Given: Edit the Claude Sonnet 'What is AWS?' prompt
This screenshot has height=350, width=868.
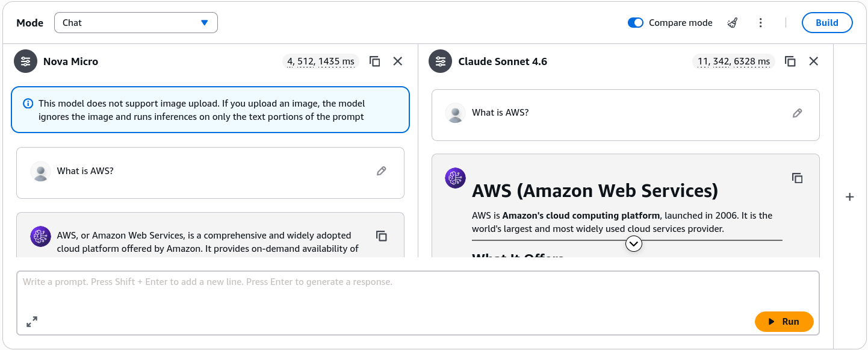Looking at the screenshot, I should (x=797, y=113).
